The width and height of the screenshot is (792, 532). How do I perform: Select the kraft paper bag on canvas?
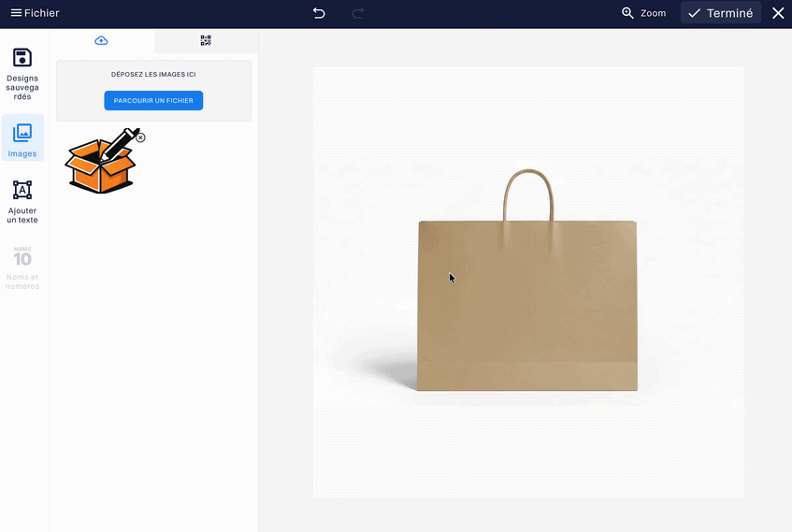[527, 309]
